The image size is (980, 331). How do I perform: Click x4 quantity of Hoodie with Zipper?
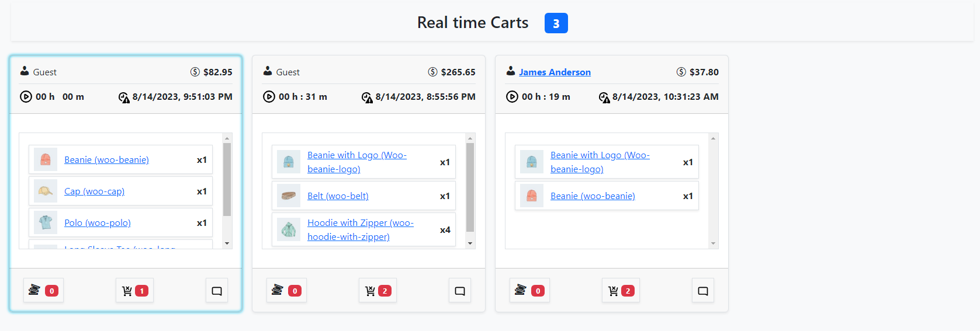point(445,230)
